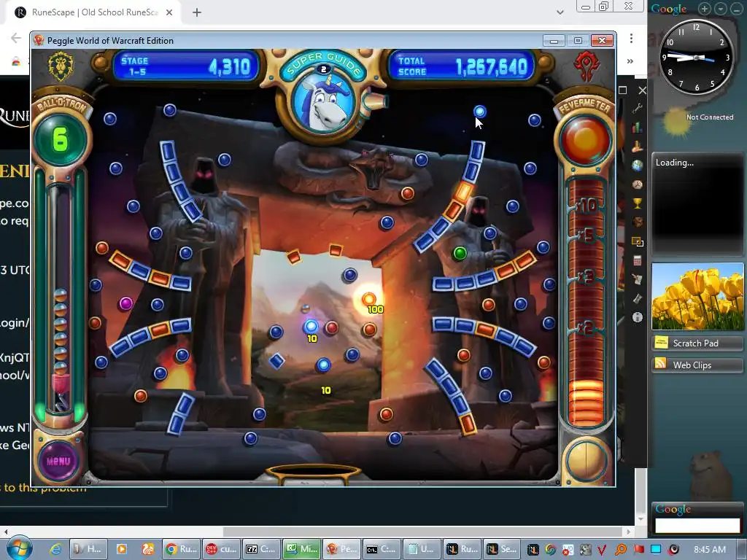
Task: Open the clock timer icon in side panel
Action: (x=638, y=184)
